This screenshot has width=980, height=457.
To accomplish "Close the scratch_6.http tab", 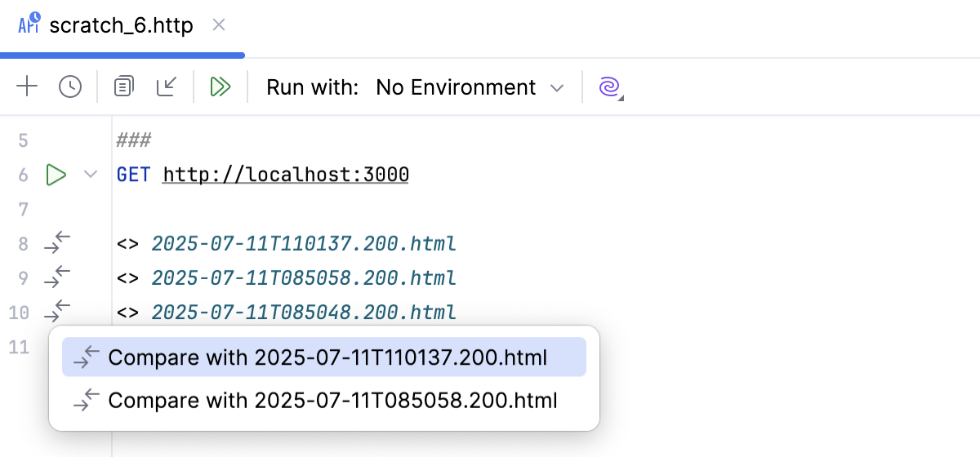I will [x=219, y=25].
